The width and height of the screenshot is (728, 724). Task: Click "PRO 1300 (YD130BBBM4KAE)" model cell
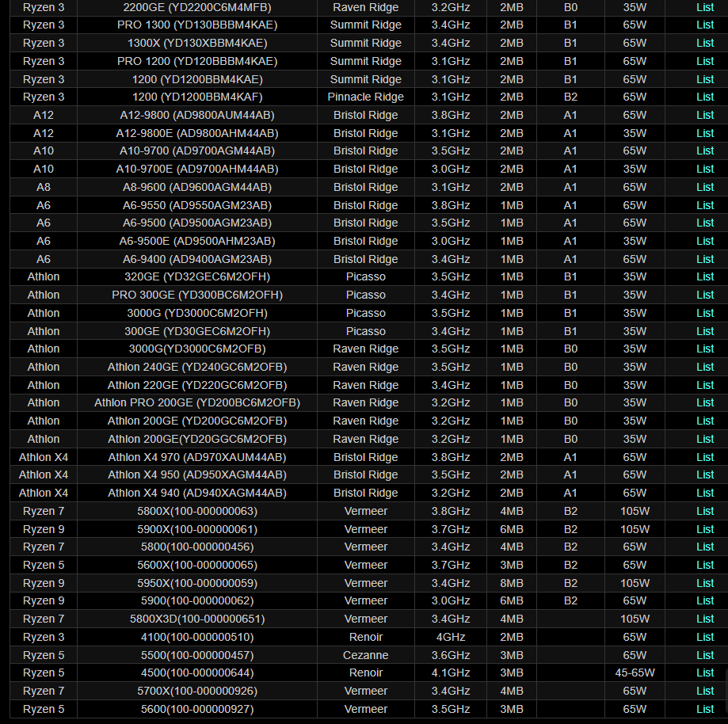197,25
